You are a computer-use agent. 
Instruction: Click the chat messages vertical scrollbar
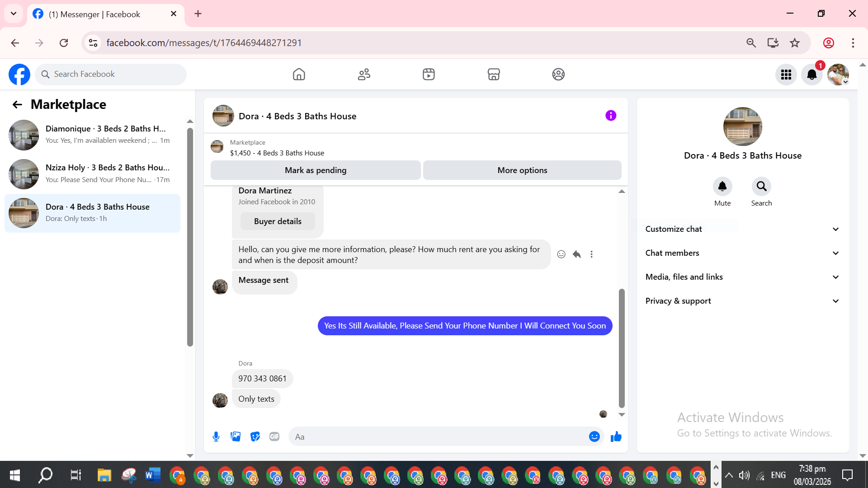[x=622, y=348]
